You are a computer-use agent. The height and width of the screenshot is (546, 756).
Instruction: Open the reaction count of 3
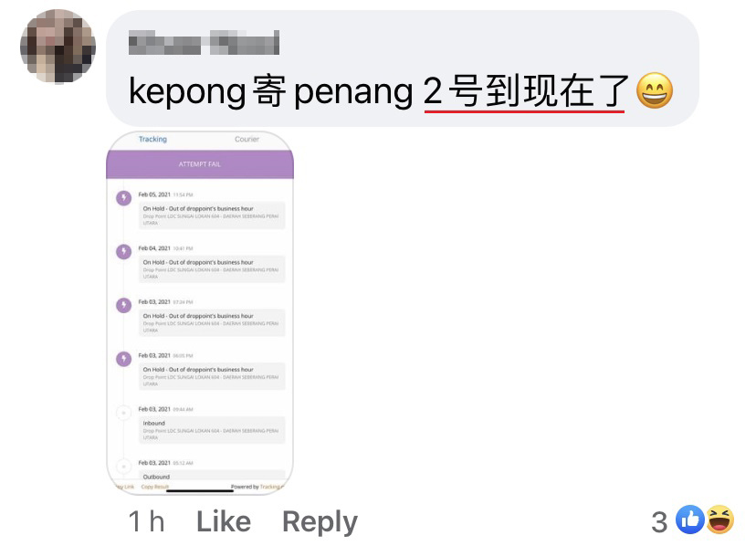pos(659,522)
